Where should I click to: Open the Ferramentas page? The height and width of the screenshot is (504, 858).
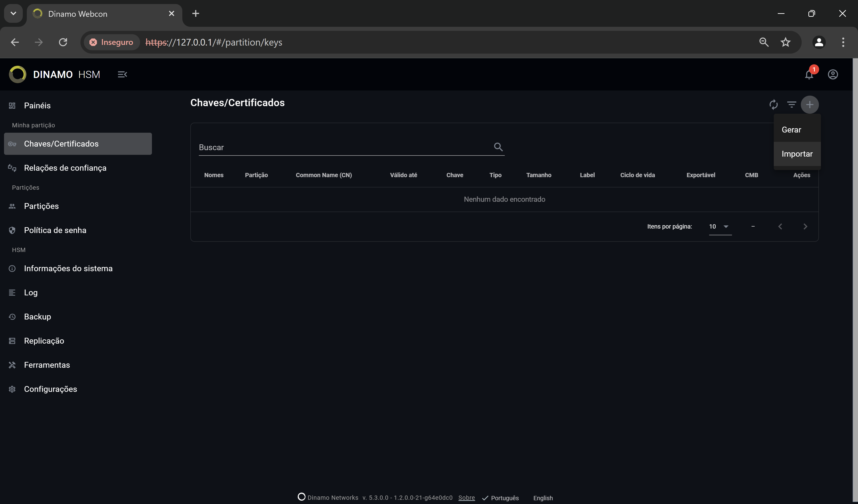78,365
